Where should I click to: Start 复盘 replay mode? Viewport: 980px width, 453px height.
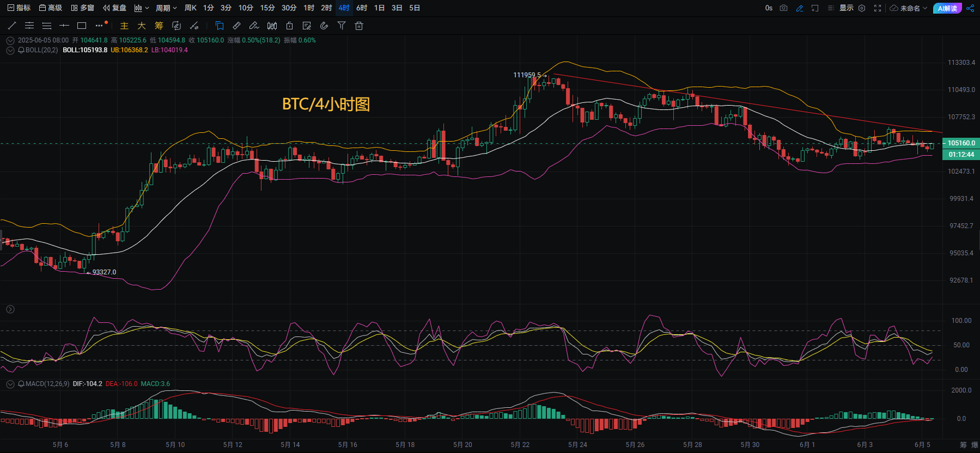coord(114,8)
